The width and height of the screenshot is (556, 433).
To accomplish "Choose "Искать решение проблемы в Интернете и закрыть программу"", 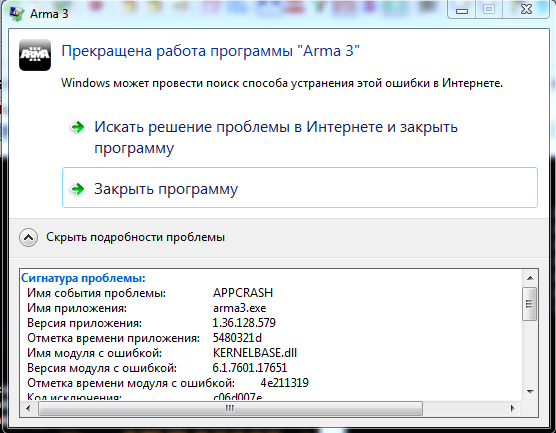I will pos(276,137).
